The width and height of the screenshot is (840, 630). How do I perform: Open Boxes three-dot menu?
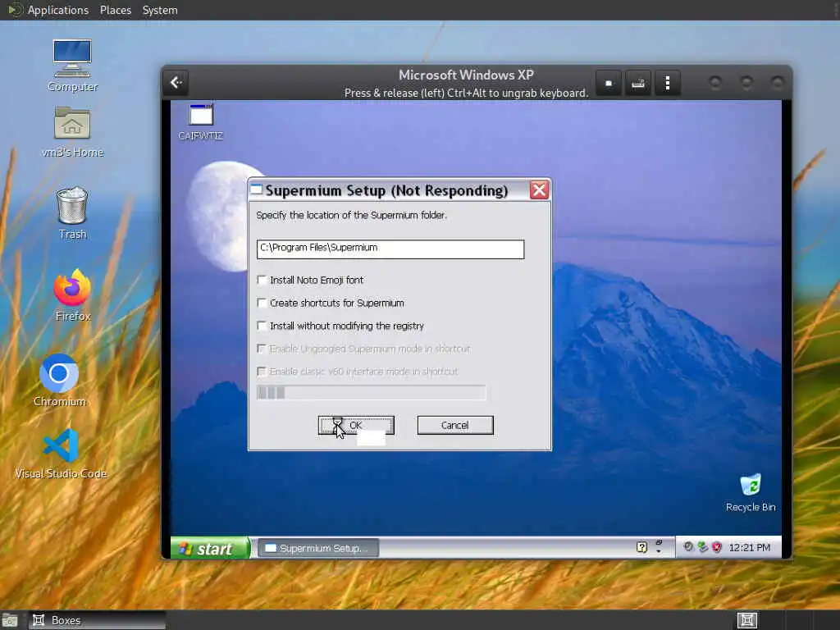point(668,83)
